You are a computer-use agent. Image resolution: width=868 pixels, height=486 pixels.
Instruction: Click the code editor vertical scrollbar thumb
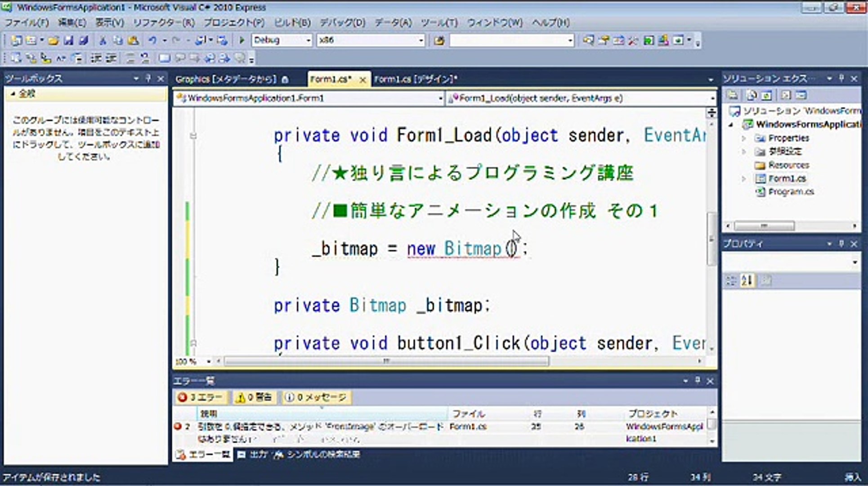point(711,238)
